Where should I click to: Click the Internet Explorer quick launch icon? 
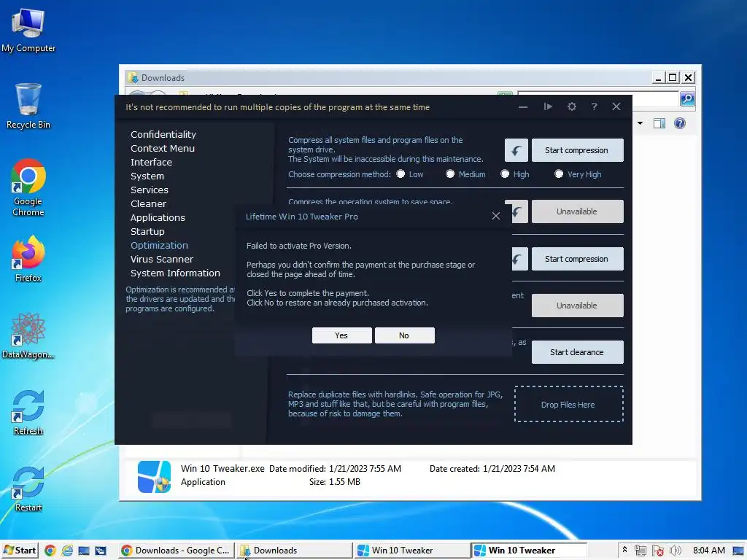pyautogui.click(x=67, y=551)
